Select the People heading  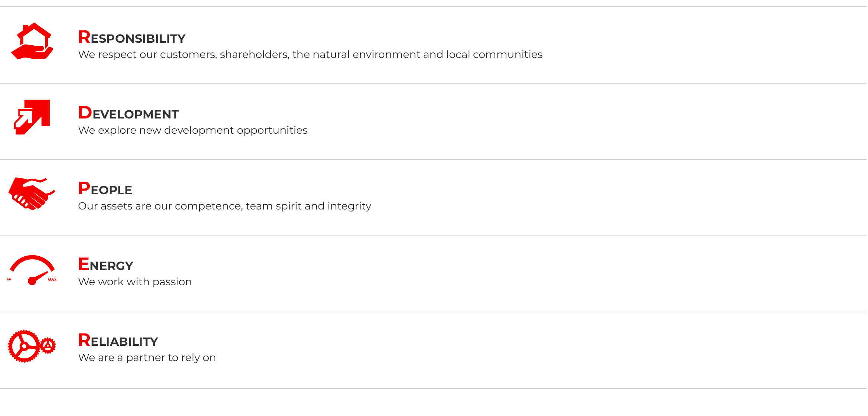click(x=105, y=189)
